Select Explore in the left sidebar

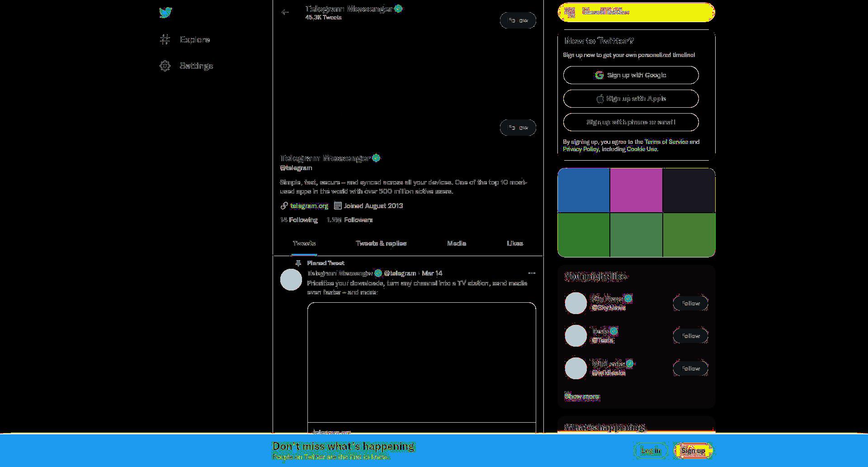click(x=185, y=39)
